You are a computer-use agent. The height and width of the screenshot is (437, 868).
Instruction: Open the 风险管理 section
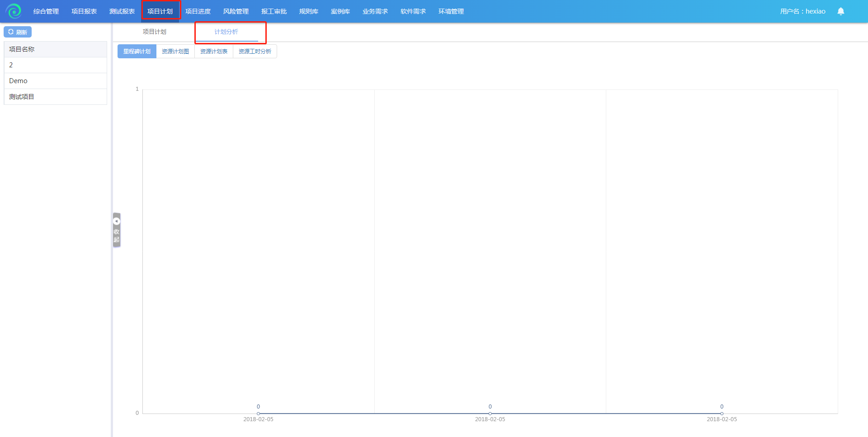pyautogui.click(x=236, y=11)
